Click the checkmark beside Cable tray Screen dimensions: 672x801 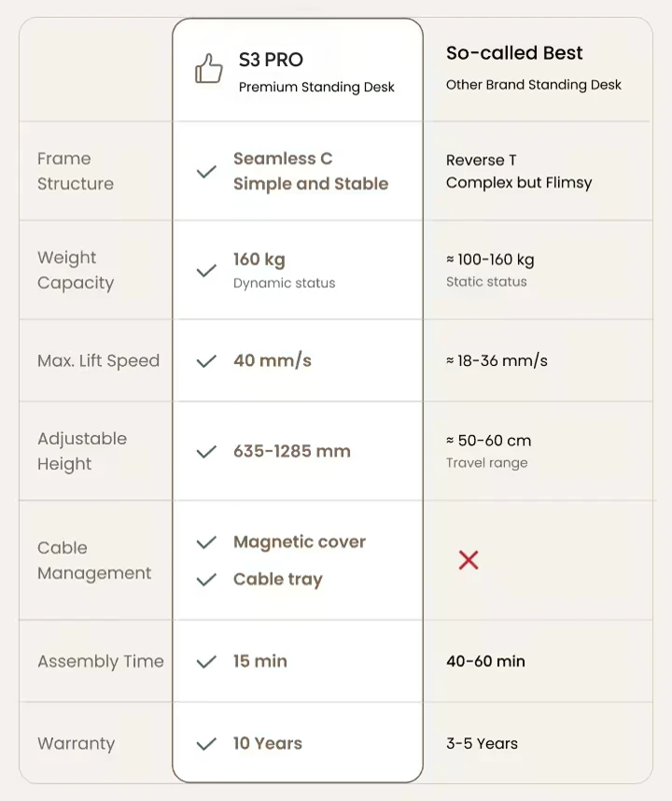[x=206, y=580]
